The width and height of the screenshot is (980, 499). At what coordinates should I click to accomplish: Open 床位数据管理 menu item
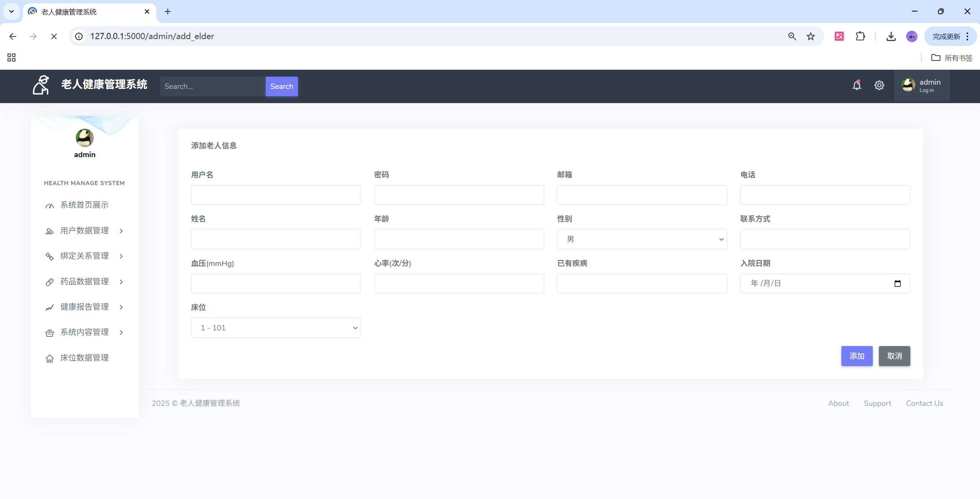(x=84, y=358)
